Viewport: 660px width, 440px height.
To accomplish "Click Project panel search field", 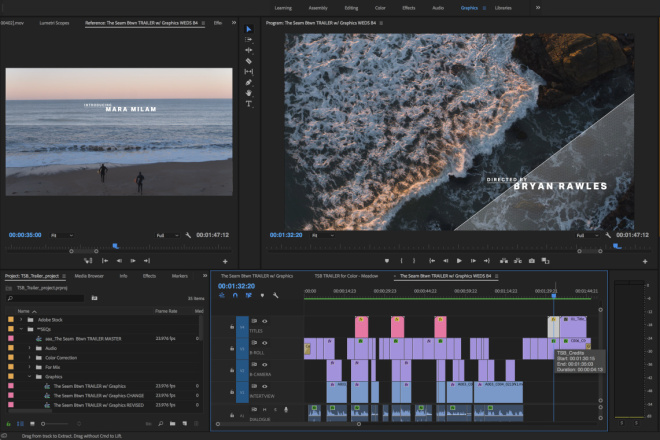I will click(x=45, y=298).
